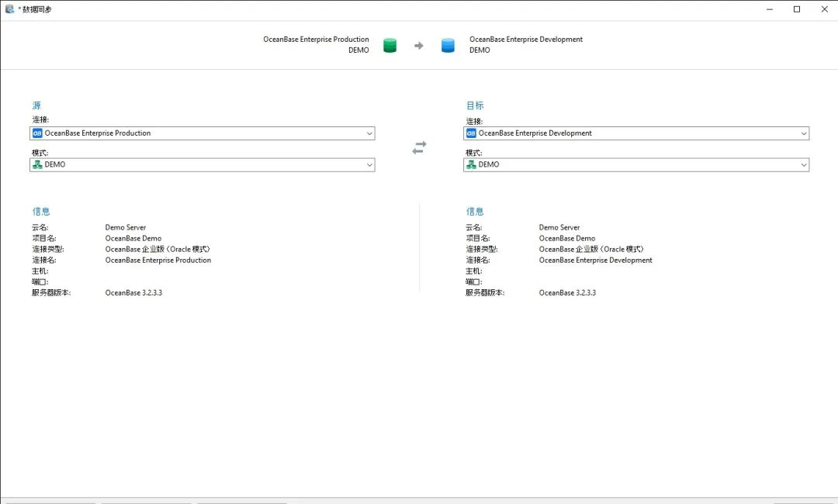The height and width of the screenshot is (504, 838).
Task: Click the 目标 section heading
Action: [x=475, y=105]
